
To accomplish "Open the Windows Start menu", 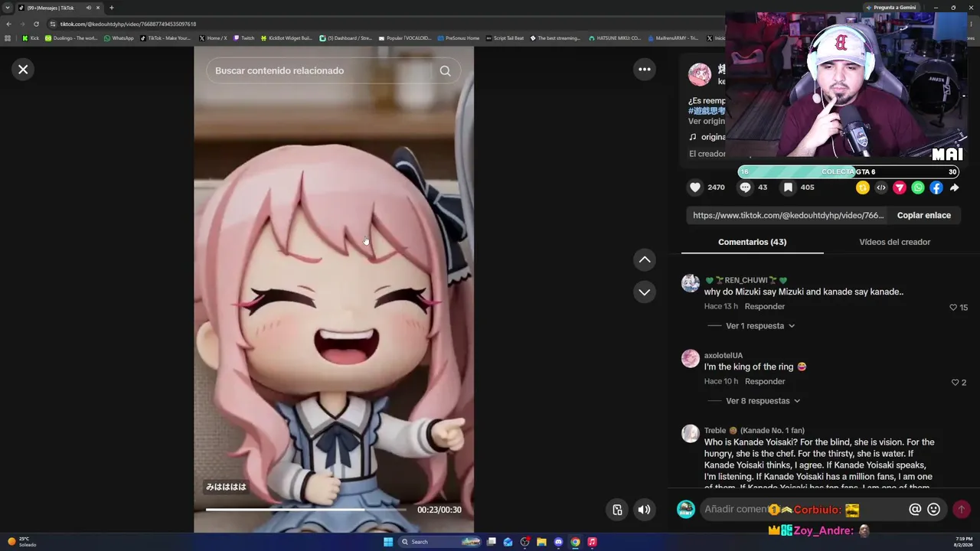I will pos(388,542).
